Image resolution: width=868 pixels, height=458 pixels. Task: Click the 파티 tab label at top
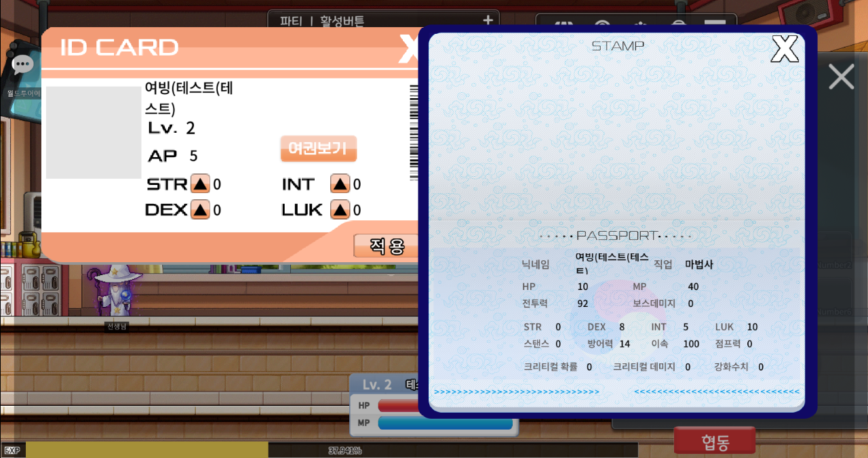pos(290,21)
